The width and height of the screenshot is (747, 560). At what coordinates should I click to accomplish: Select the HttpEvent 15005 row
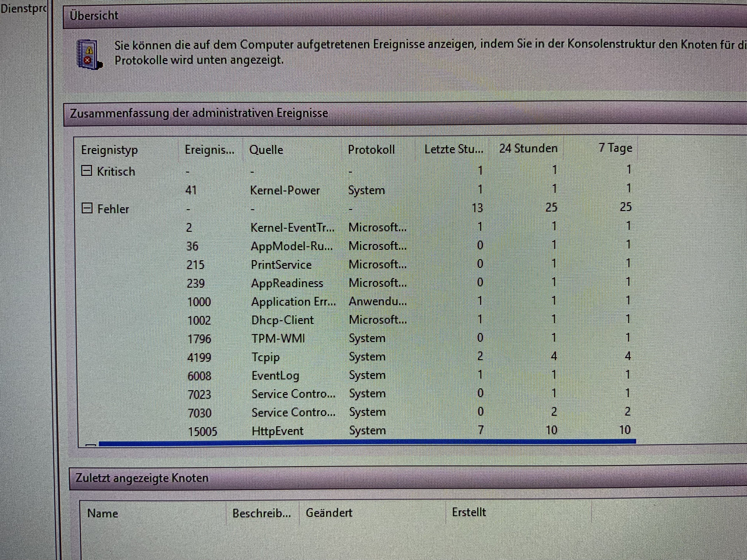click(277, 431)
